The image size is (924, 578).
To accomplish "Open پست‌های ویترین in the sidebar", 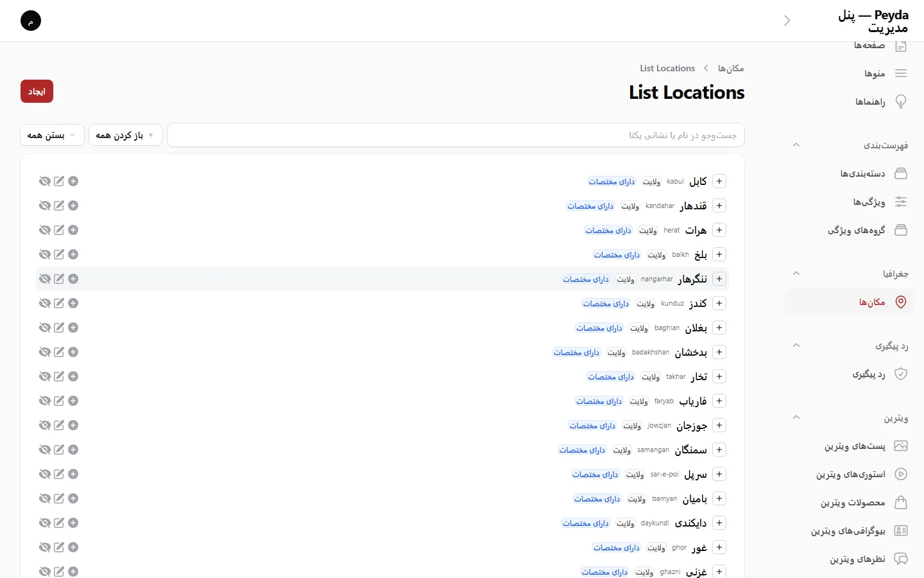I will pyautogui.click(x=849, y=446).
